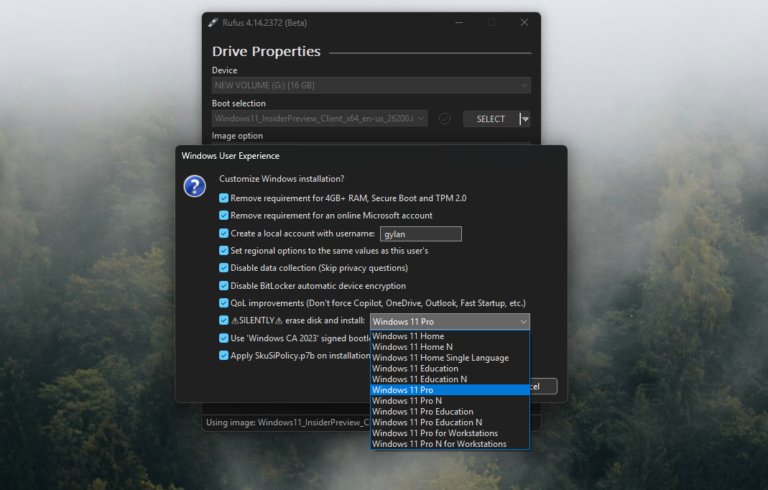
Task: Close the Rufus window
Action: pos(524,22)
